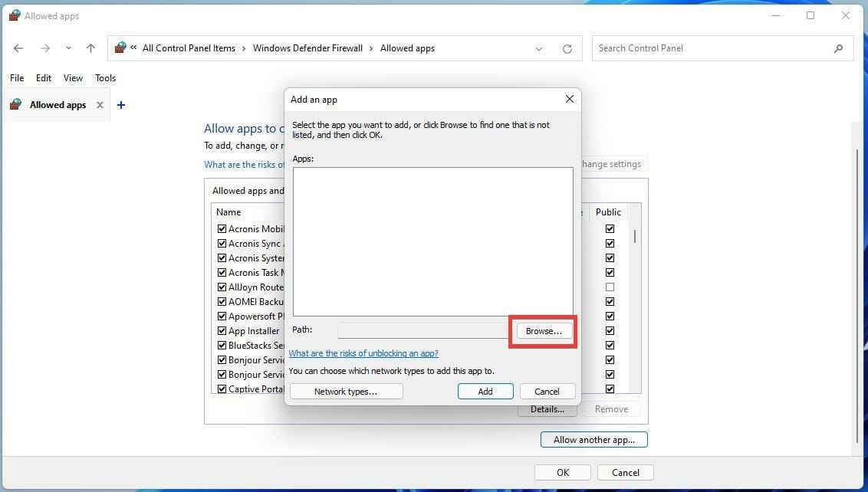Maximize the Allowed apps window
The width and height of the screenshot is (868, 492).
pyautogui.click(x=810, y=15)
